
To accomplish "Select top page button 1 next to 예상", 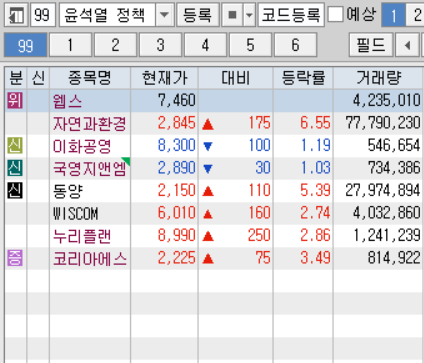I will tap(393, 15).
